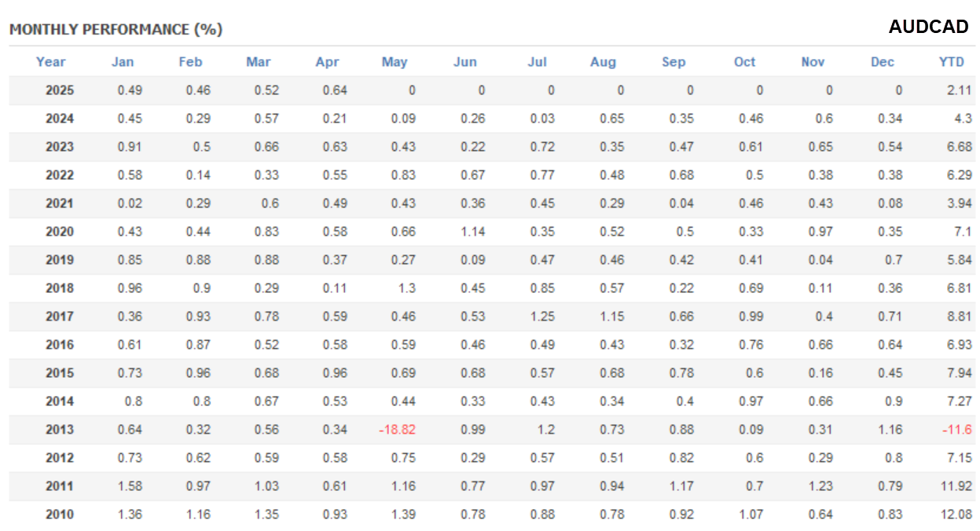Select the 2013 year row label
The width and height of the screenshot is (980, 531).
(60, 430)
